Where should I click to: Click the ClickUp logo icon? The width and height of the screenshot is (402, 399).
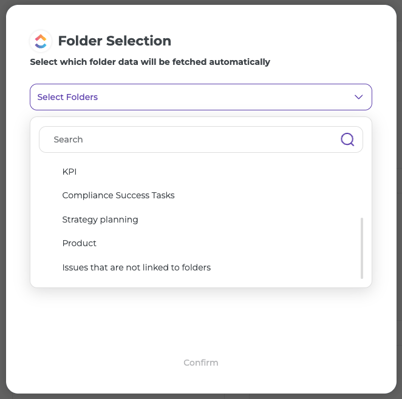point(41,41)
